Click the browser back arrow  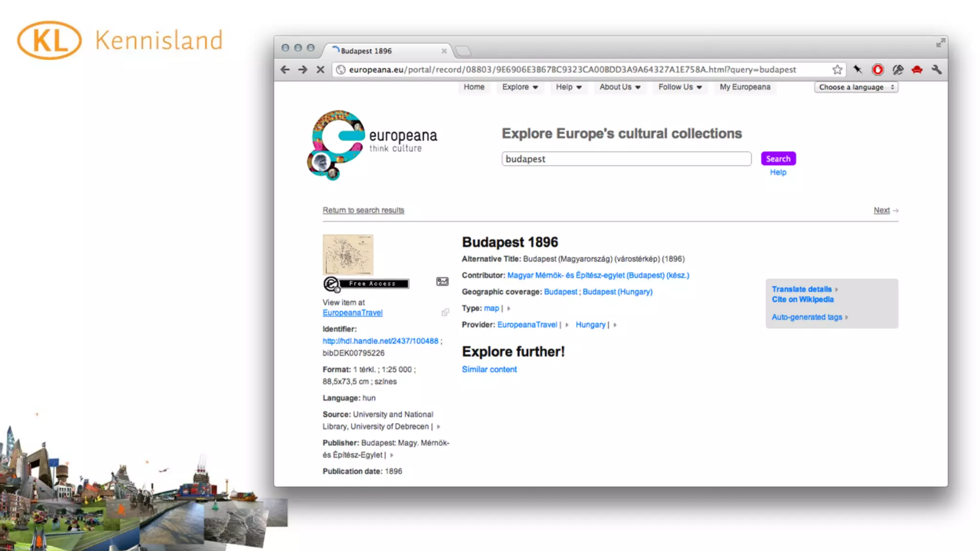tap(285, 70)
